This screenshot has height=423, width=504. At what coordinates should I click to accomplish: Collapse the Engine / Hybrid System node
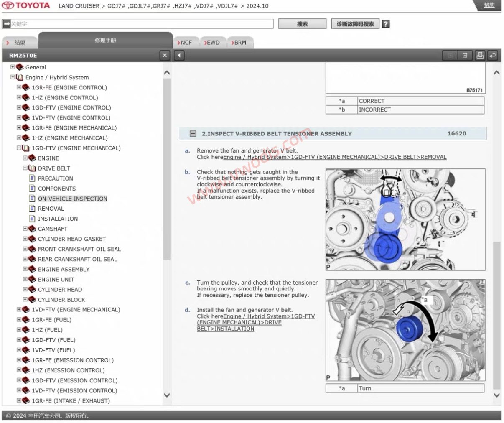[x=13, y=77]
